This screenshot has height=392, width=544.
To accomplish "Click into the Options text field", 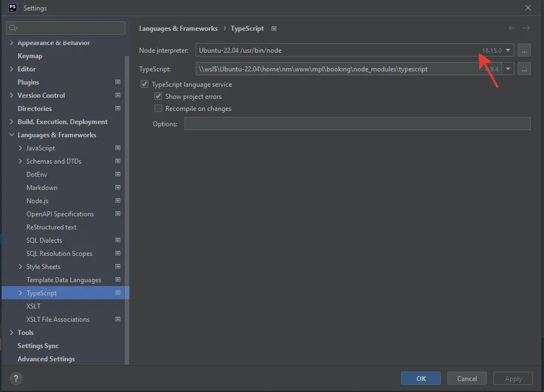I will pos(357,124).
